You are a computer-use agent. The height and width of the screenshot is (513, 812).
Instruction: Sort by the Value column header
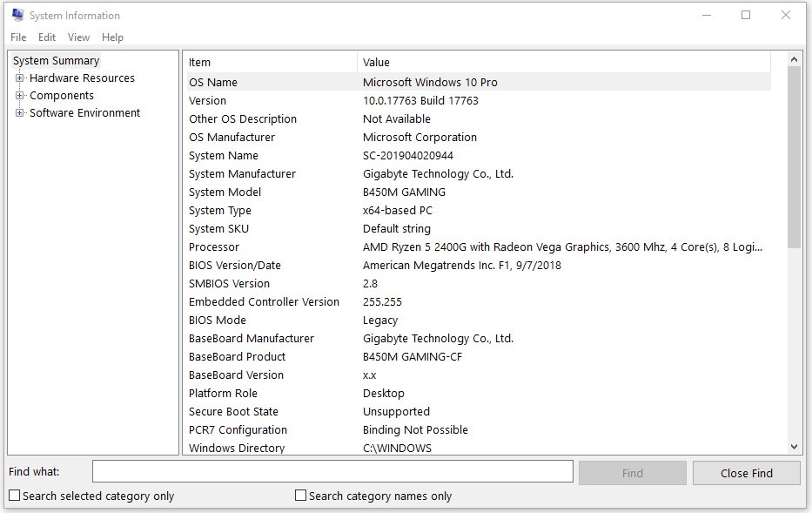(563, 62)
